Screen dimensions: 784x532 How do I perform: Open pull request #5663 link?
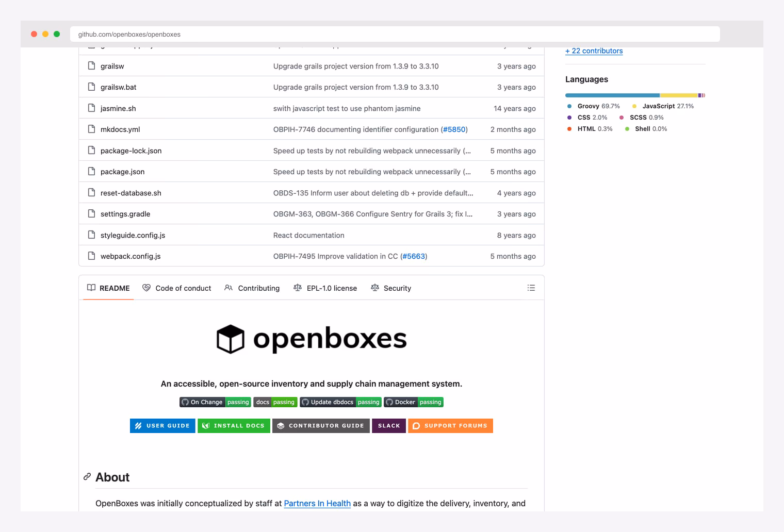tap(414, 256)
